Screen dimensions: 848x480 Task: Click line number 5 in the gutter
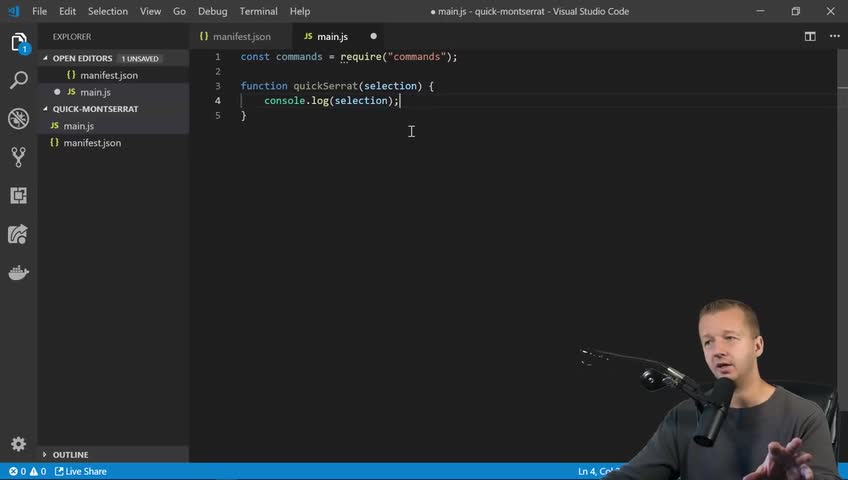click(218, 115)
